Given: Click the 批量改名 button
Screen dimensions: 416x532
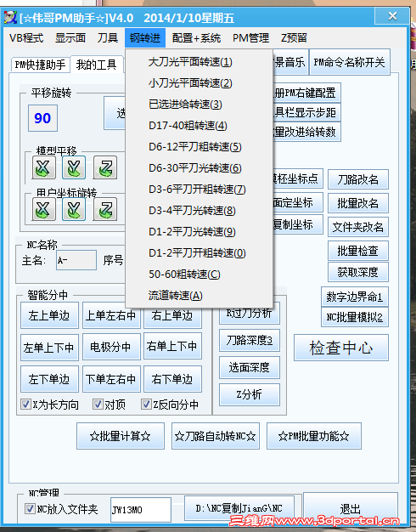Looking at the screenshot, I should 358,203.
